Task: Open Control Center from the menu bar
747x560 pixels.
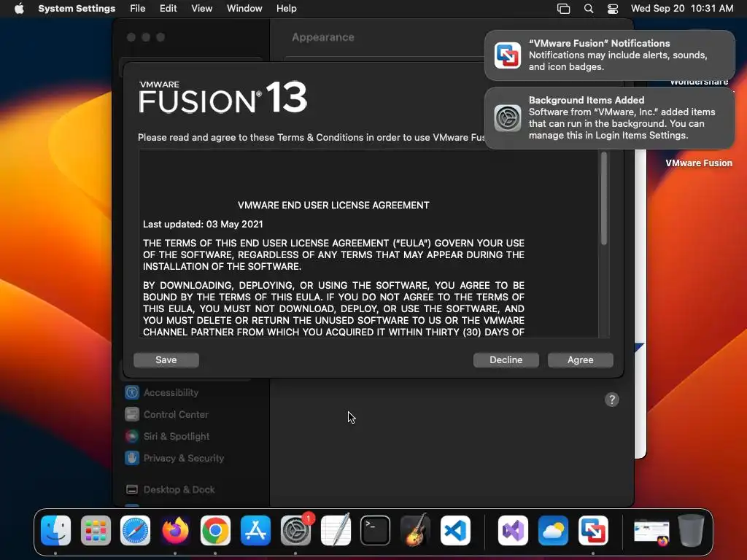Action: pyautogui.click(x=613, y=9)
